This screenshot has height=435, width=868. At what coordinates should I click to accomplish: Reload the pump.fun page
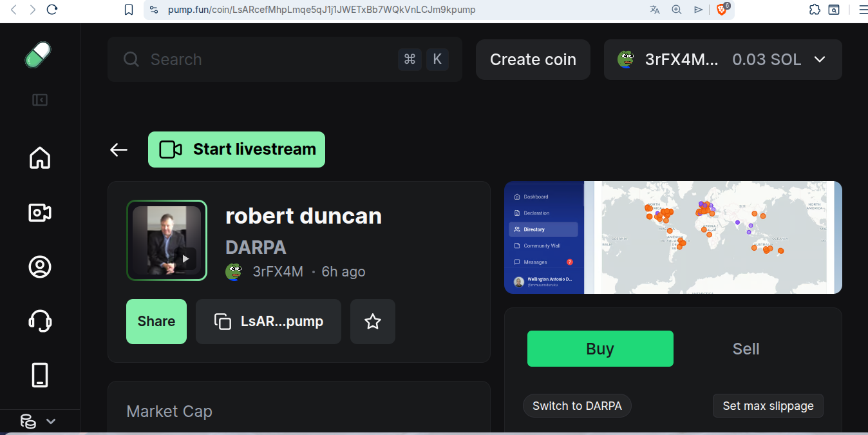(52, 10)
